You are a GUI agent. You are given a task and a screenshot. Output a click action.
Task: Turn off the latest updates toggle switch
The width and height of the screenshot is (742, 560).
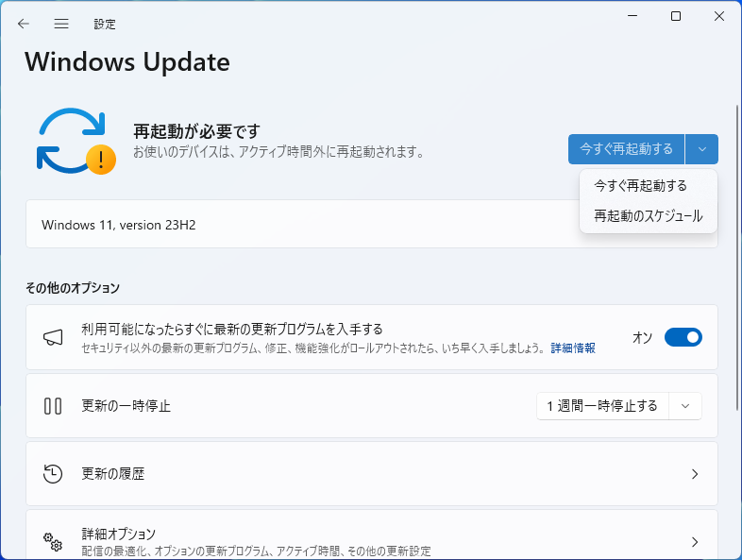coord(683,337)
